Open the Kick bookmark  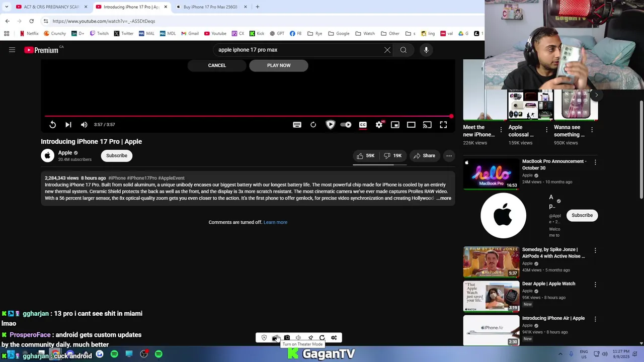click(x=257, y=34)
